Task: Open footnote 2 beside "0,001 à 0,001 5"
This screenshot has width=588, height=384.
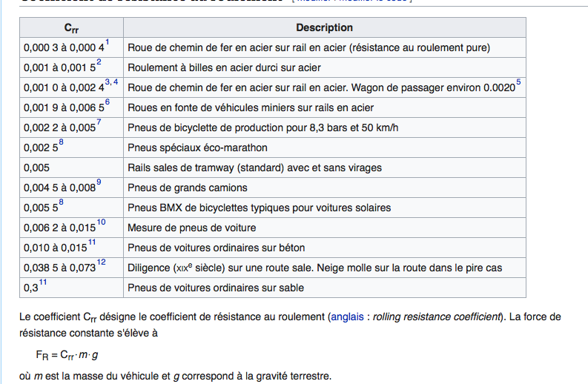Action: point(99,62)
